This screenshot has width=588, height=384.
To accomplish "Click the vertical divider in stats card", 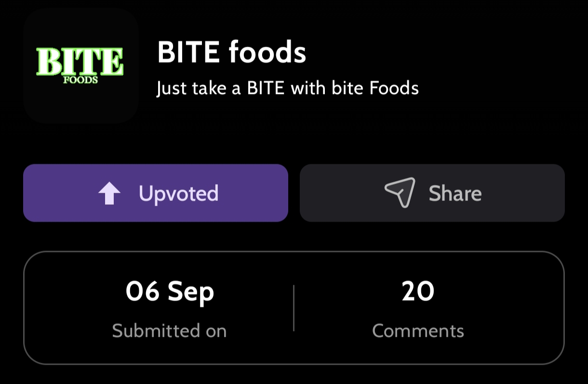I will point(294,308).
